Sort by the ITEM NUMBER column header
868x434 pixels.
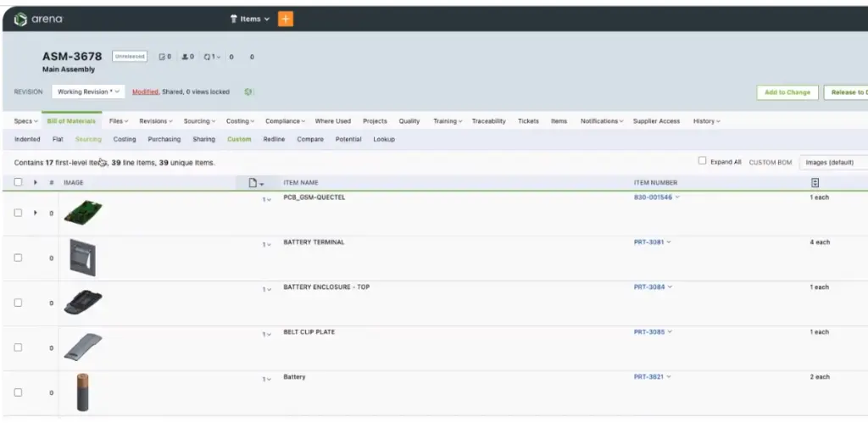[x=655, y=183]
